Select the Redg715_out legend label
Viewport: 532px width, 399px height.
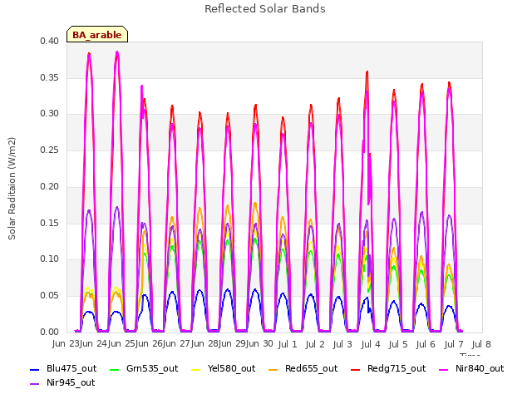397,369
